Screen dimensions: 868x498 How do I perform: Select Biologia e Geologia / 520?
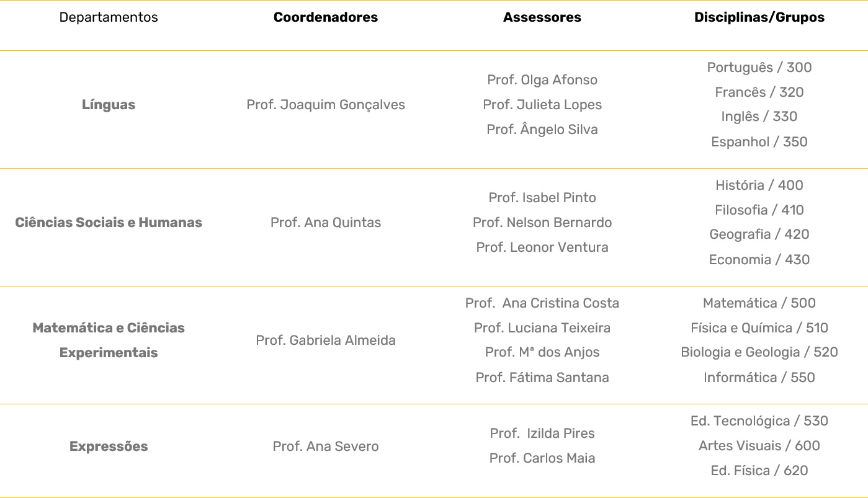(759, 352)
